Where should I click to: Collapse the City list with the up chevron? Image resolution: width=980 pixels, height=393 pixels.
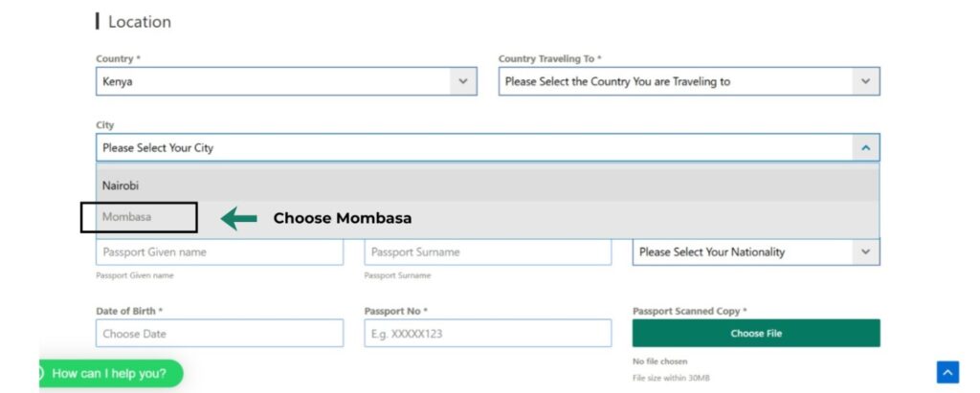[x=865, y=147]
